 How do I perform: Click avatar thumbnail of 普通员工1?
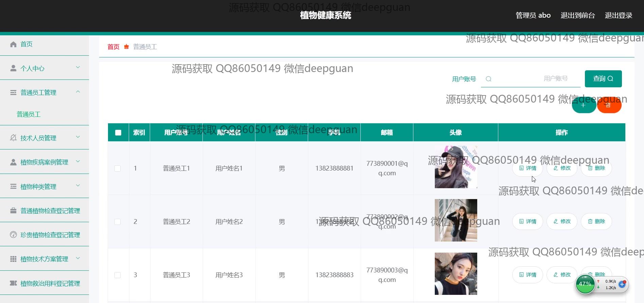tap(456, 167)
